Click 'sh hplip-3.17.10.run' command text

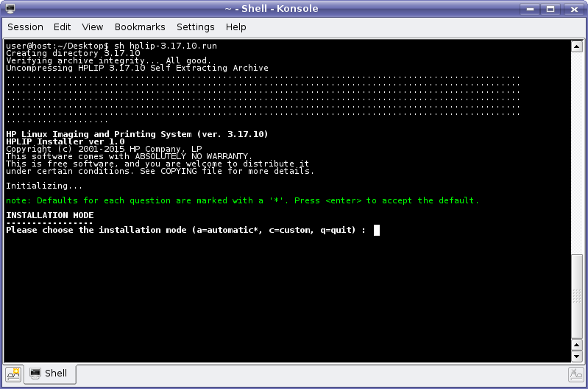[166, 46]
